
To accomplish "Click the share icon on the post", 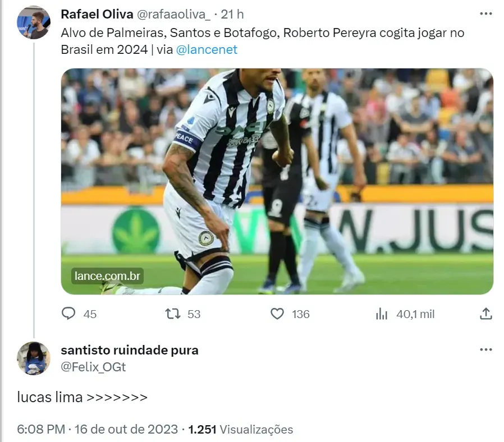I will pos(486,314).
